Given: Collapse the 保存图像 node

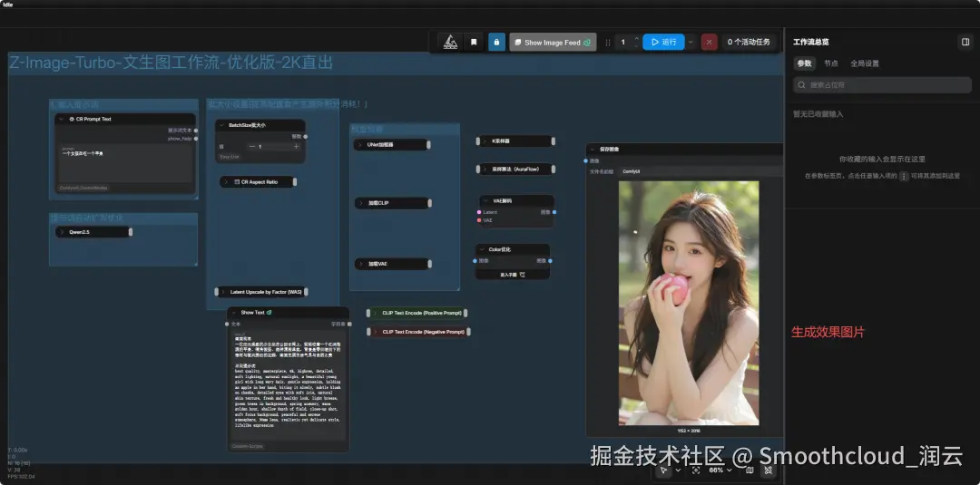Looking at the screenshot, I should [x=593, y=150].
